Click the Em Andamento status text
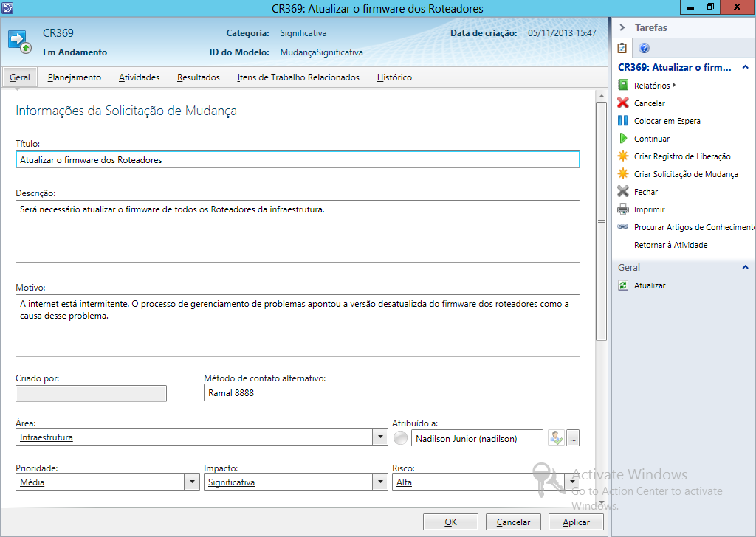This screenshot has width=756, height=537. 75,52
